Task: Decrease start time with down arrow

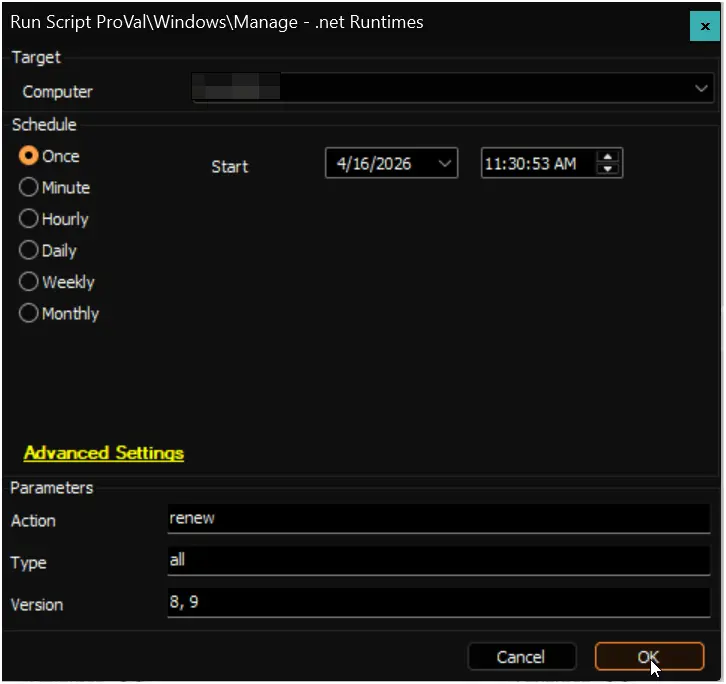Action: pyautogui.click(x=607, y=169)
